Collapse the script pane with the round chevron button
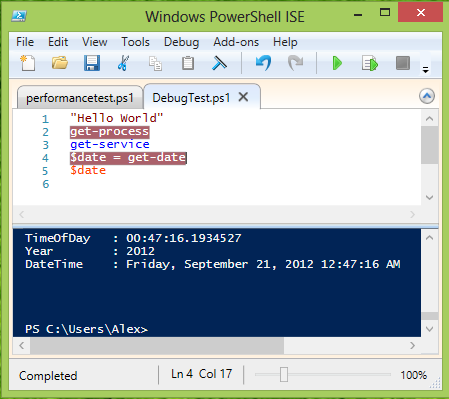This screenshot has height=399, width=449. coord(427,96)
